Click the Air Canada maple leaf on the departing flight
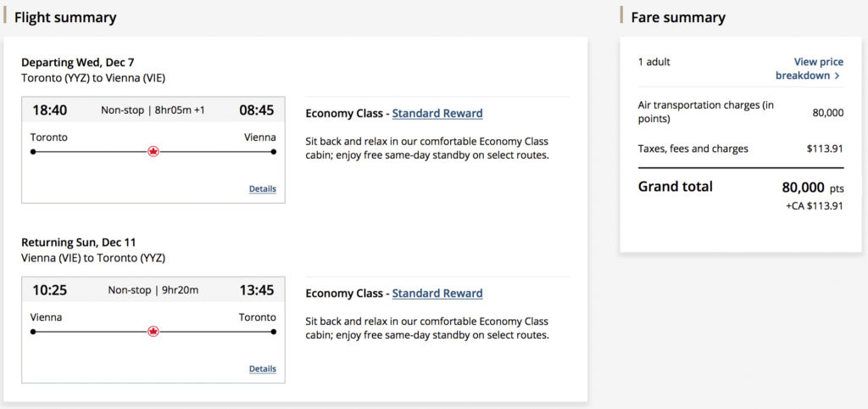 click(x=153, y=152)
